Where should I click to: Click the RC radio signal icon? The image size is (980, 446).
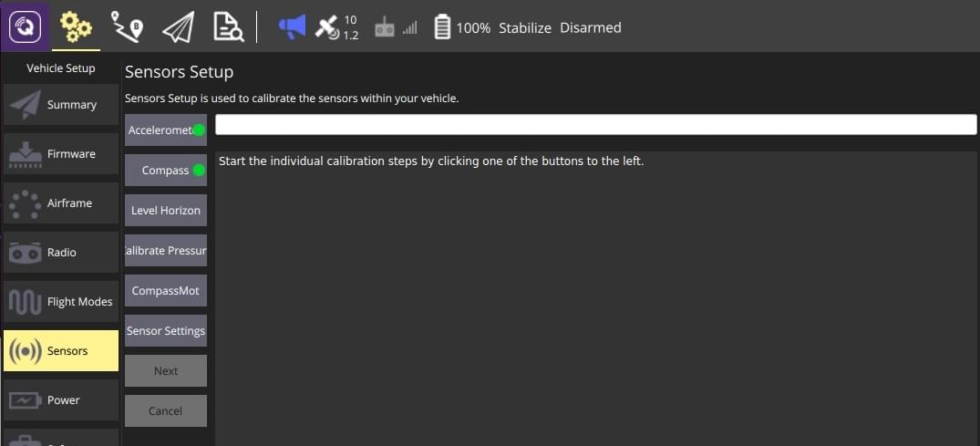coord(396,28)
